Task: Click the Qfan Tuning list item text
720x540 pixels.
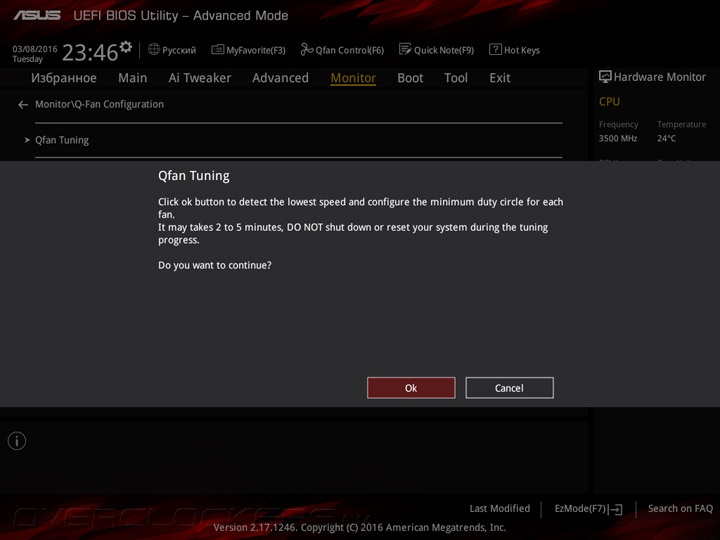Action: [62, 140]
